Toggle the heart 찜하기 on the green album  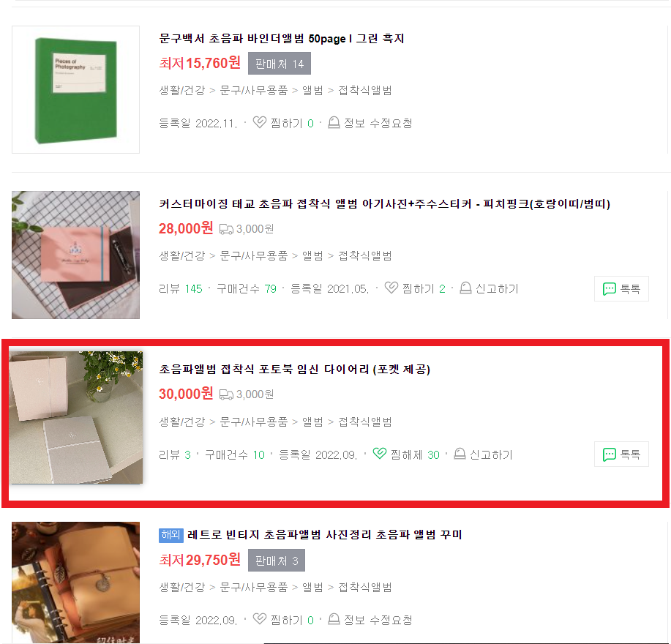(259, 123)
